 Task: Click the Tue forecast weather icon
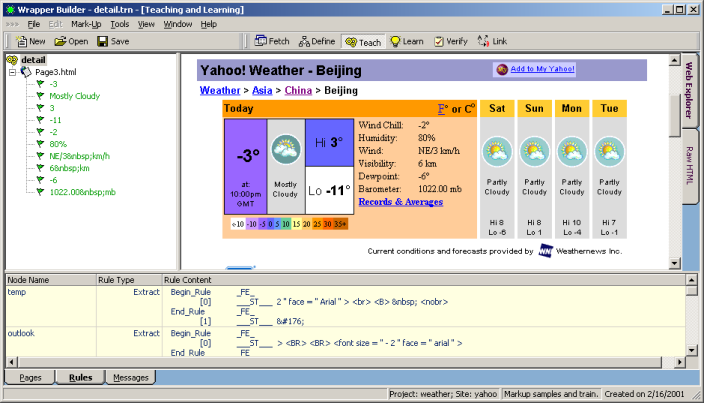tap(609, 152)
